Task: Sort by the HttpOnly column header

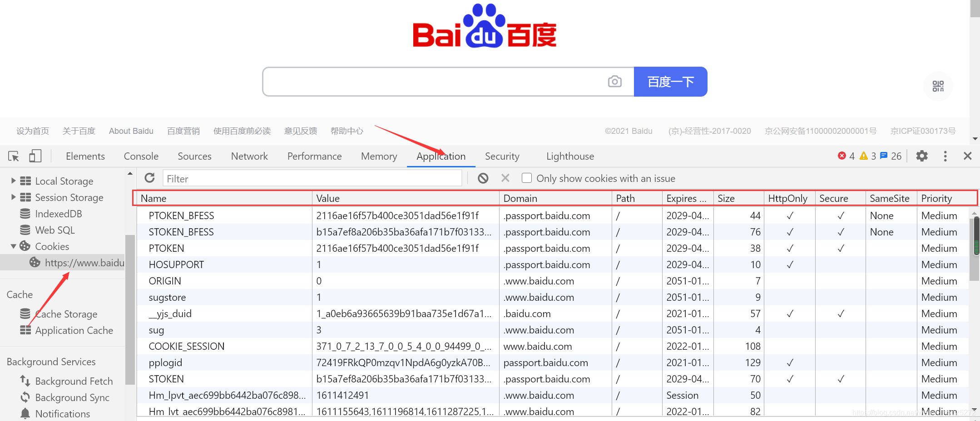Action: pyautogui.click(x=789, y=198)
